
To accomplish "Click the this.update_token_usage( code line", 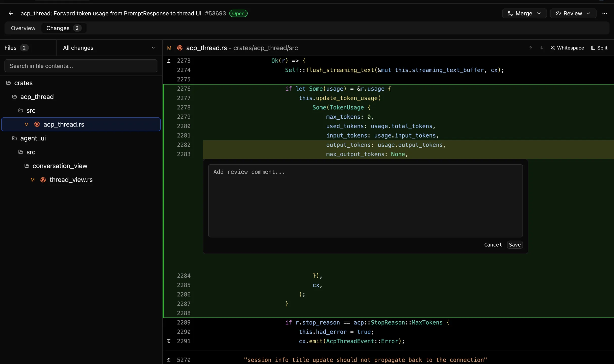I will [340, 98].
